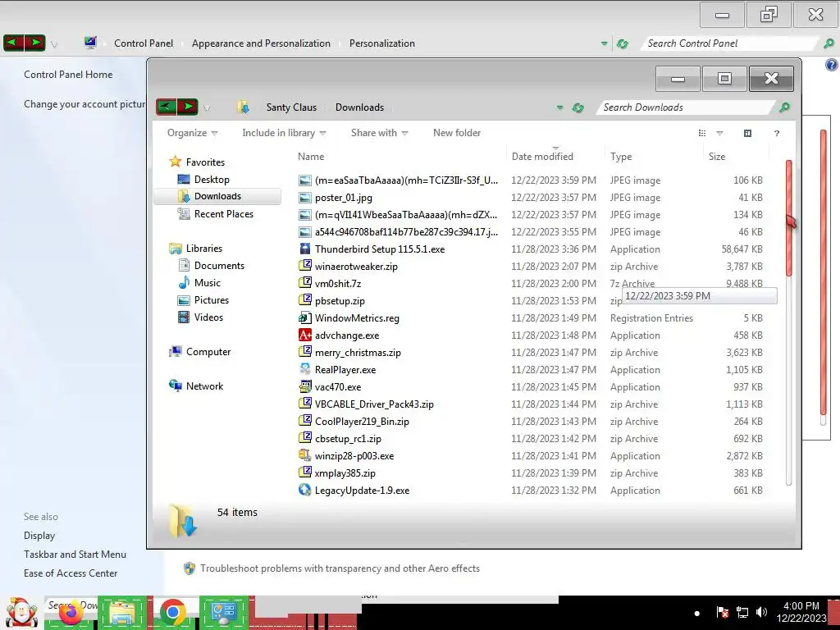Open Ease of Access Center link
Viewport: 840px width, 630px height.
71,573
